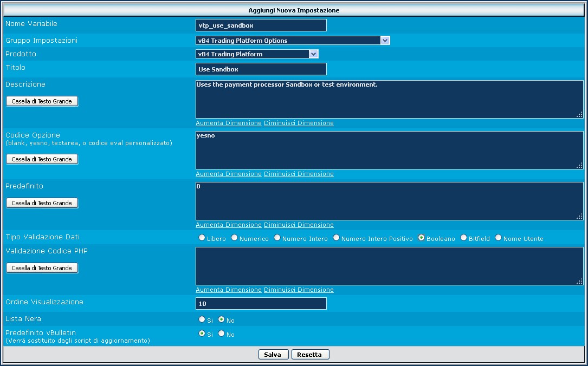
Task: Click Casella di Testo Grande for Codice Opzione
Action: pyautogui.click(x=42, y=159)
